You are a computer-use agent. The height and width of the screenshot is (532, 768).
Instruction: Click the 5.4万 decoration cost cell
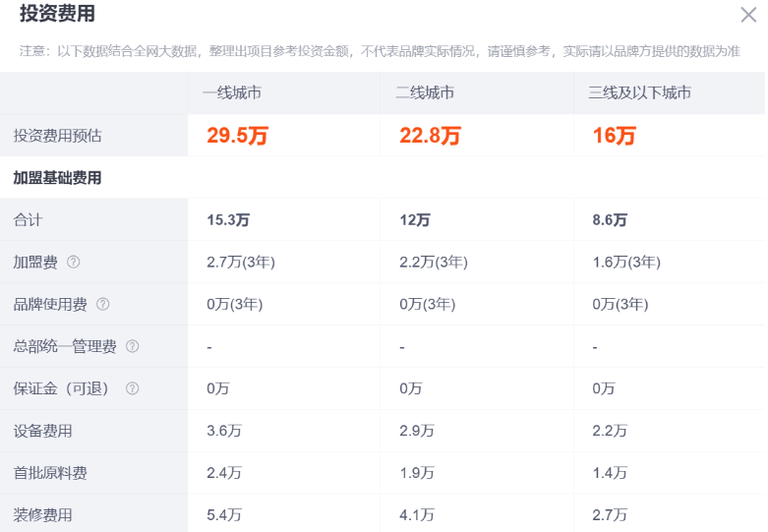(x=224, y=515)
